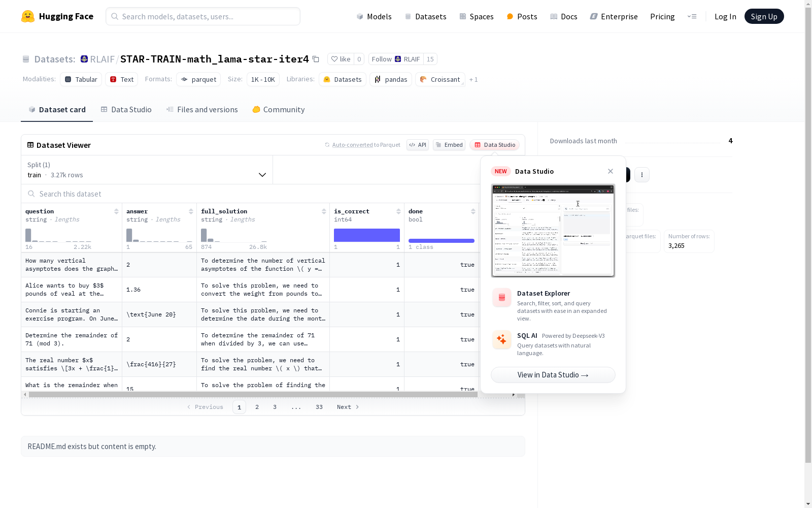
Task: Sort the full_solution column
Action: [324, 211]
